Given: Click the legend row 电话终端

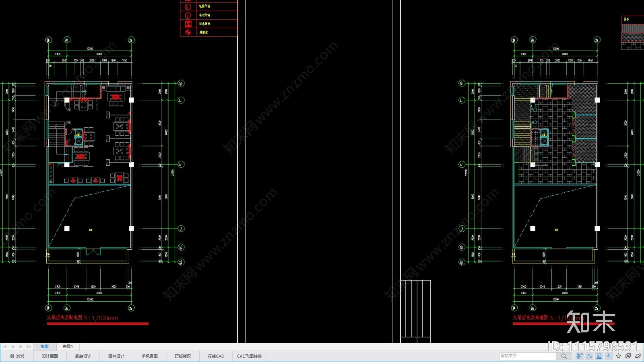Looking at the screenshot, I should [x=209, y=15].
